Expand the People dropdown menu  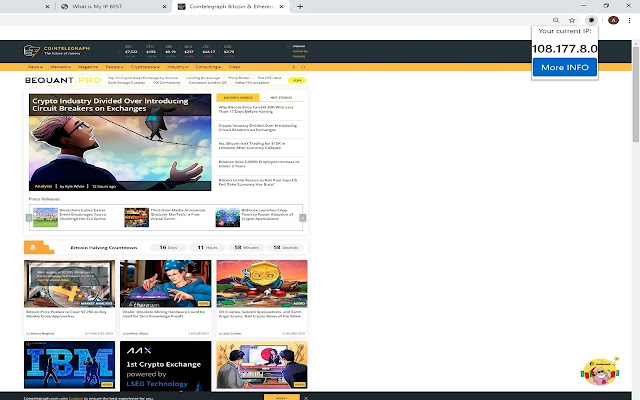click(114, 67)
